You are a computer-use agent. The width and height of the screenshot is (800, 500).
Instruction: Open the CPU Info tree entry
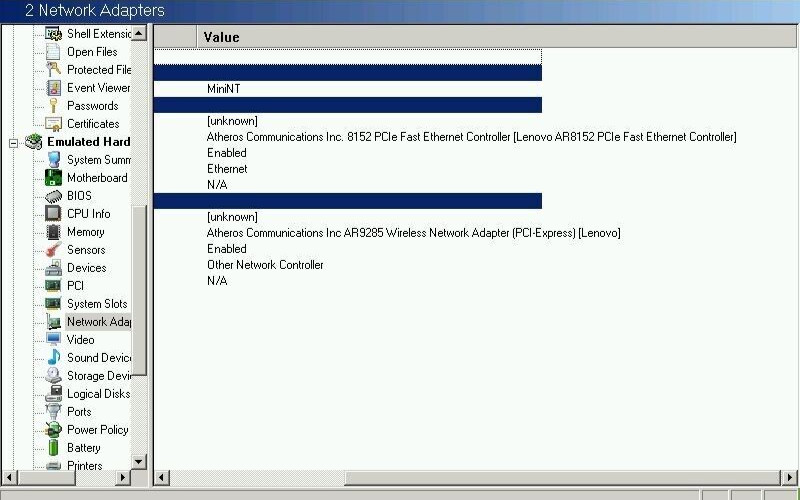[x=88, y=214]
